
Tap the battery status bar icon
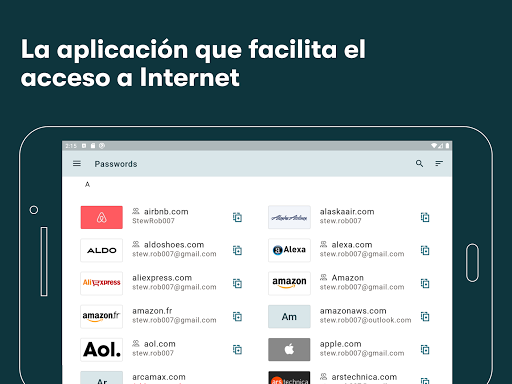pos(447,146)
